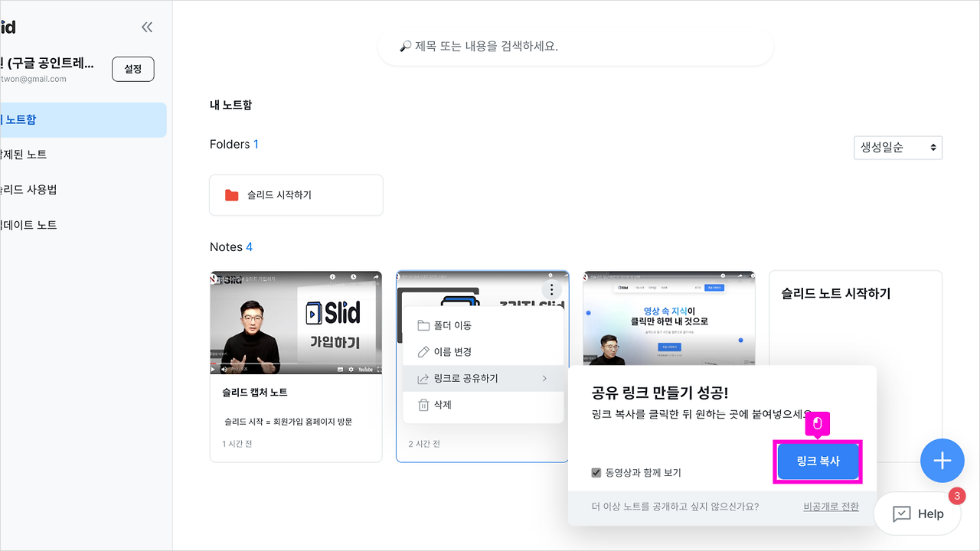This screenshot has width=980, height=551.
Task: Click the folder move icon in the context menu
Action: [425, 324]
